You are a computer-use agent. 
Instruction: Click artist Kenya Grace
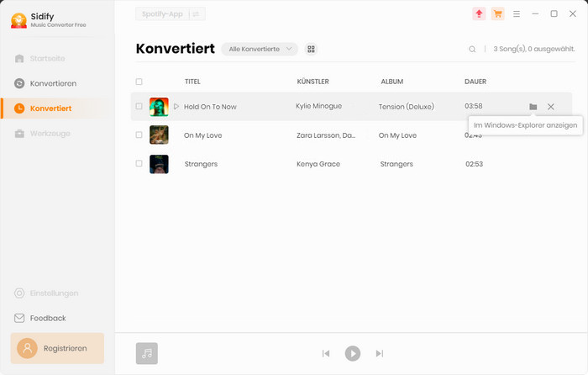(318, 164)
